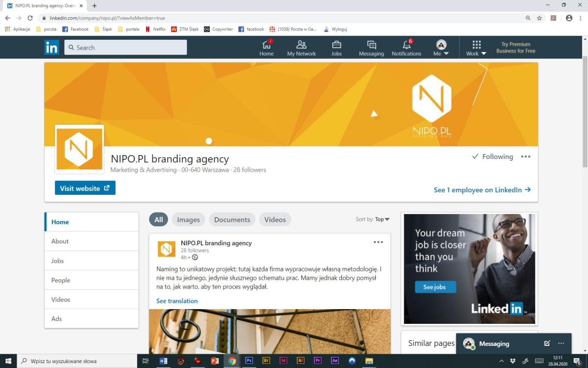Open My Network icon

point(301,45)
